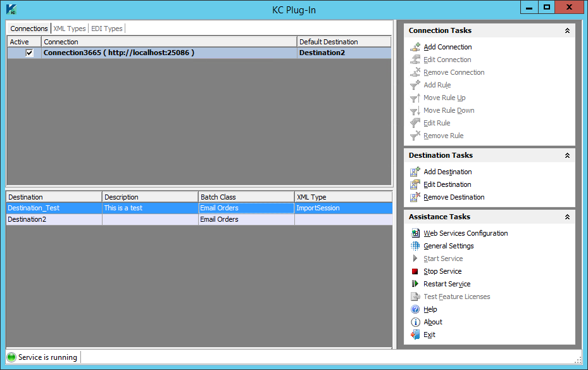Screen dimensions: 588x370
Task: Switch to the XML Types tab
Action: click(70, 29)
